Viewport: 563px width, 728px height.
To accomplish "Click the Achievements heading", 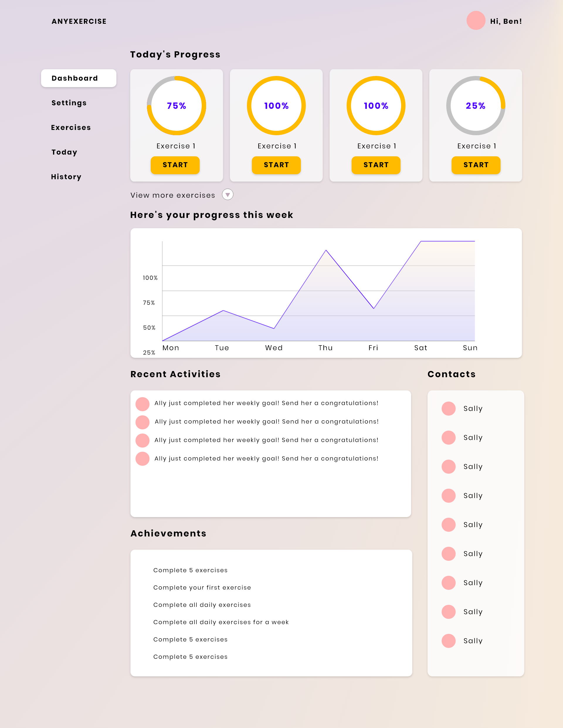I will tap(168, 534).
